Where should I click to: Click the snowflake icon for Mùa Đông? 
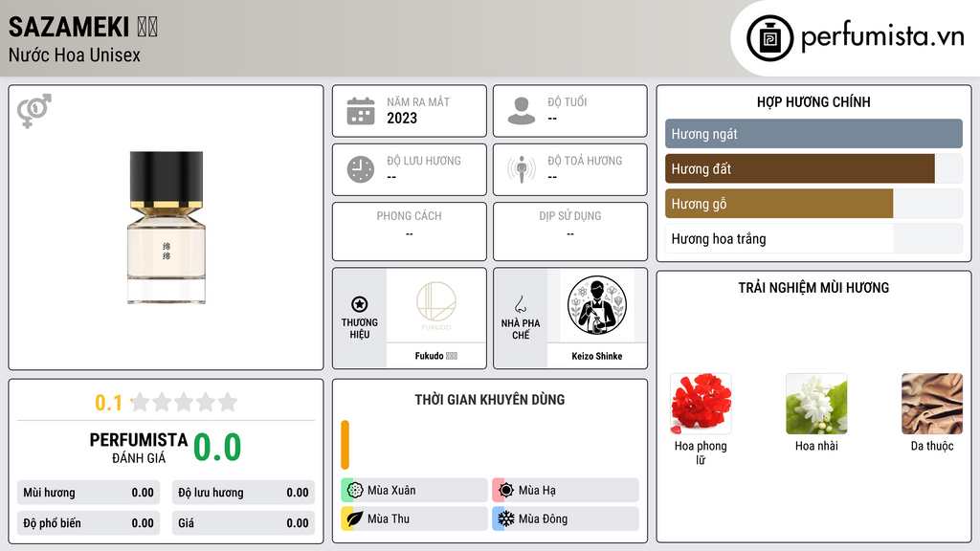pyautogui.click(x=506, y=518)
